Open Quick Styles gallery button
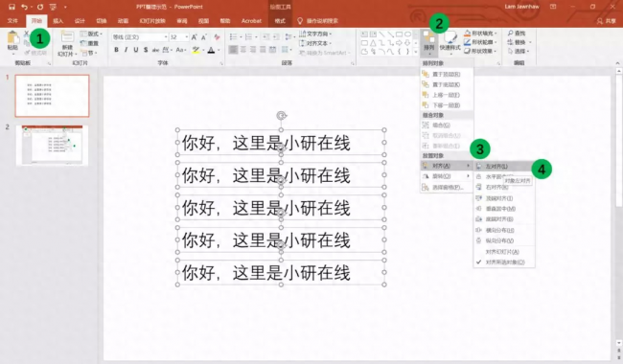The width and height of the screenshot is (623, 364). pyautogui.click(x=450, y=43)
